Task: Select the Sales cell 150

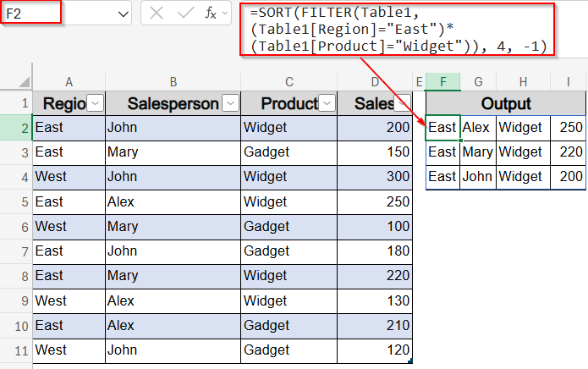Action: click(375, 152)
